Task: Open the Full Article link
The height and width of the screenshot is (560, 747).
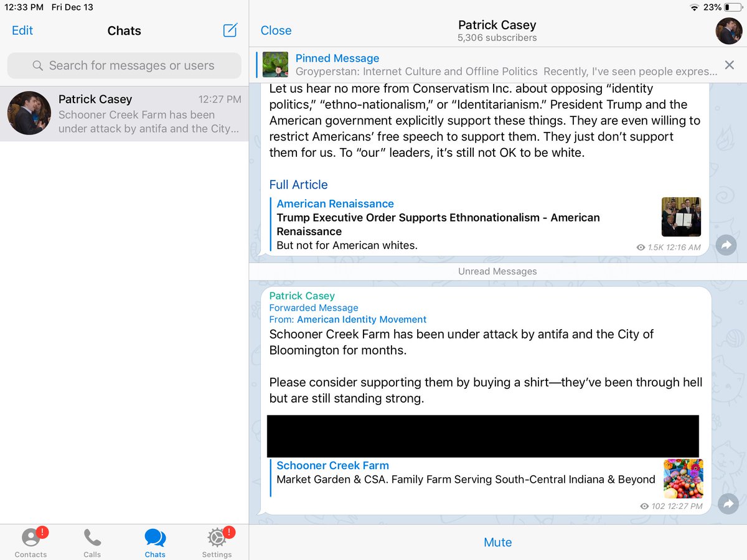Action: pos(298,185)
